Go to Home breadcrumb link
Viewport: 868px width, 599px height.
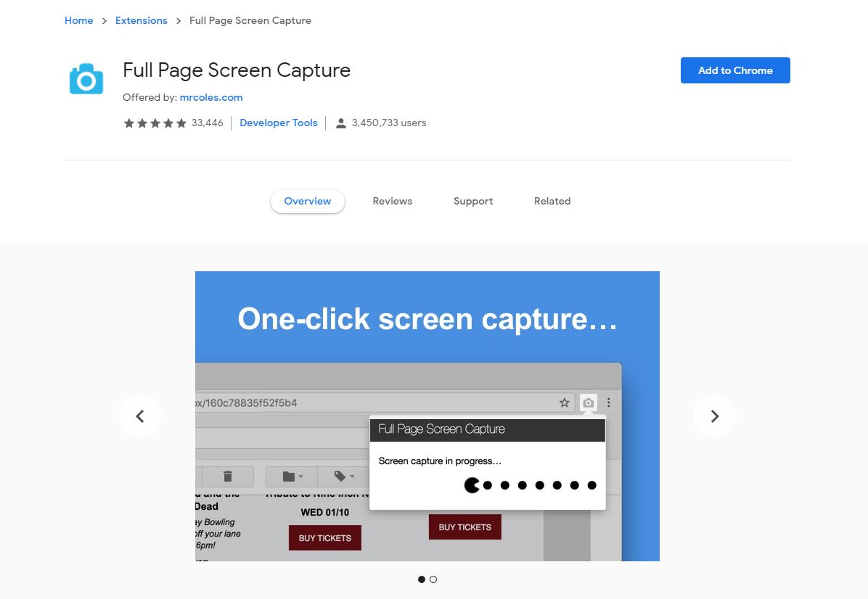tap(78, 20)
